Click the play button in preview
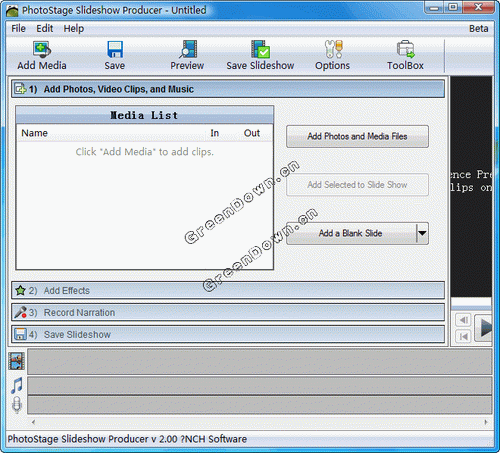Screen dimensions: 500x453 pos(483,328)
